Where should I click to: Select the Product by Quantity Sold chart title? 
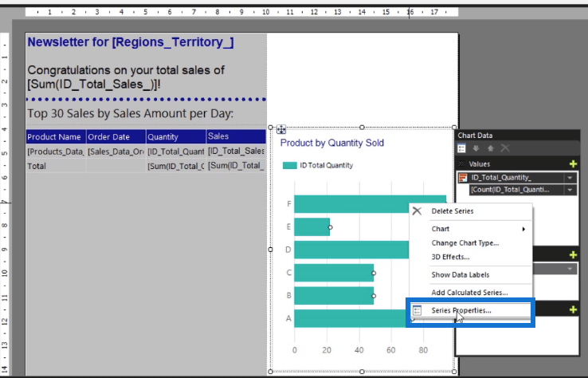coord(332,143)
